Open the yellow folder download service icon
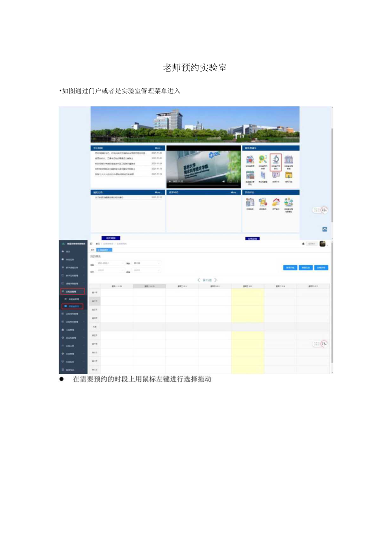Viewport: 392px width, 555px height. 289,176
